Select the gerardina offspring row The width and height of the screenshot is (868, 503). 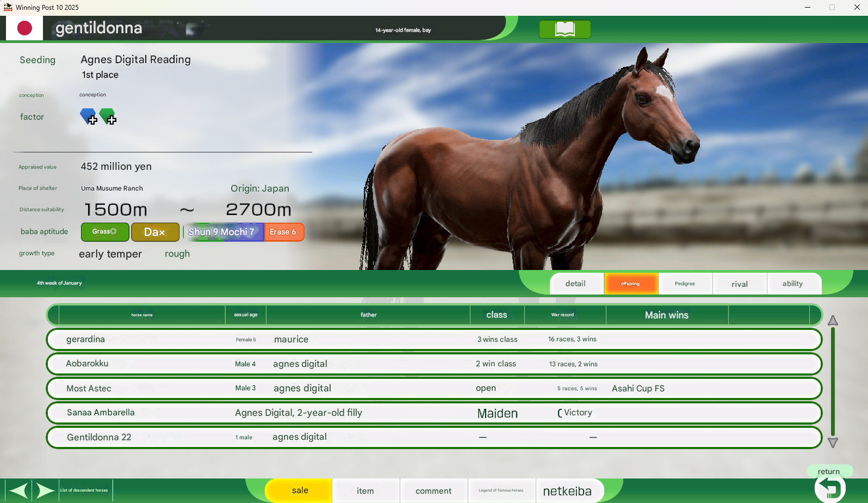coord(434,339)
